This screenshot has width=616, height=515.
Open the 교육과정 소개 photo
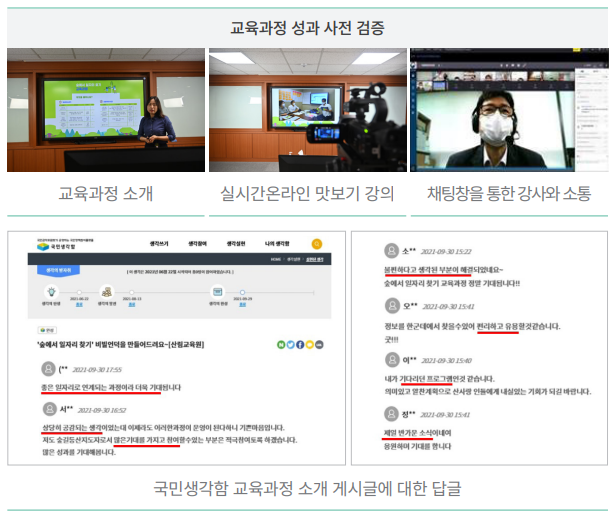pos(104,110)
